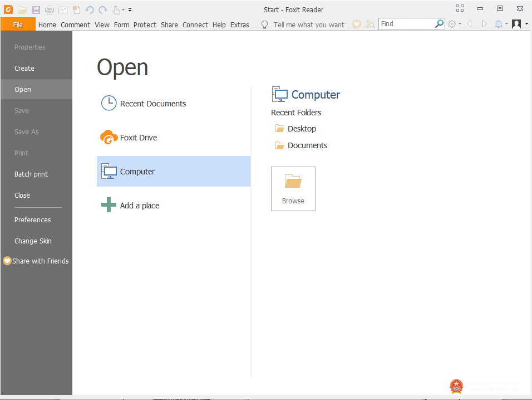
Task: Expand the account avatar dropdown arrow
Action: click(526, 24)
